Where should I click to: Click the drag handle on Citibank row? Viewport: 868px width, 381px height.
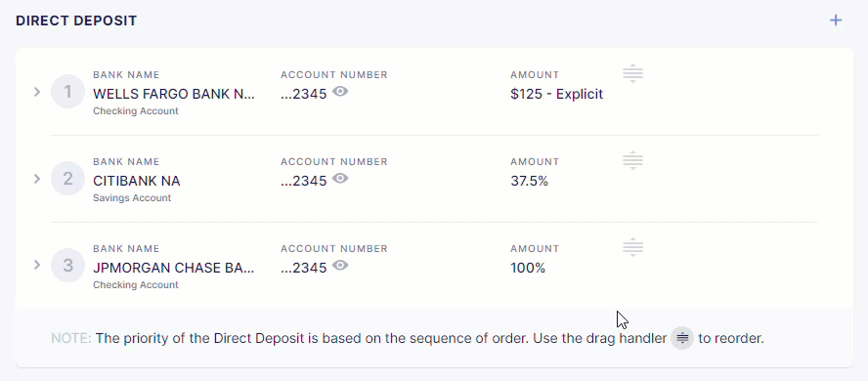coord(632,160)
